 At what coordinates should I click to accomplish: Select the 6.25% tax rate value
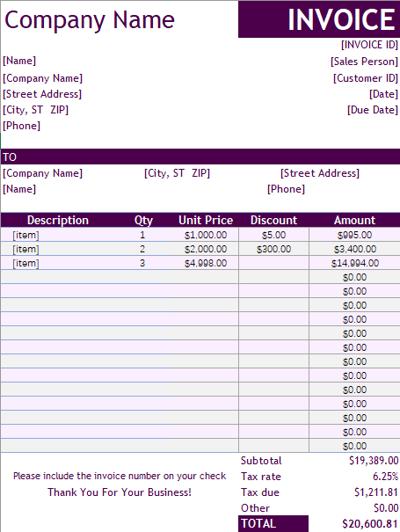(x=385, y=477)
